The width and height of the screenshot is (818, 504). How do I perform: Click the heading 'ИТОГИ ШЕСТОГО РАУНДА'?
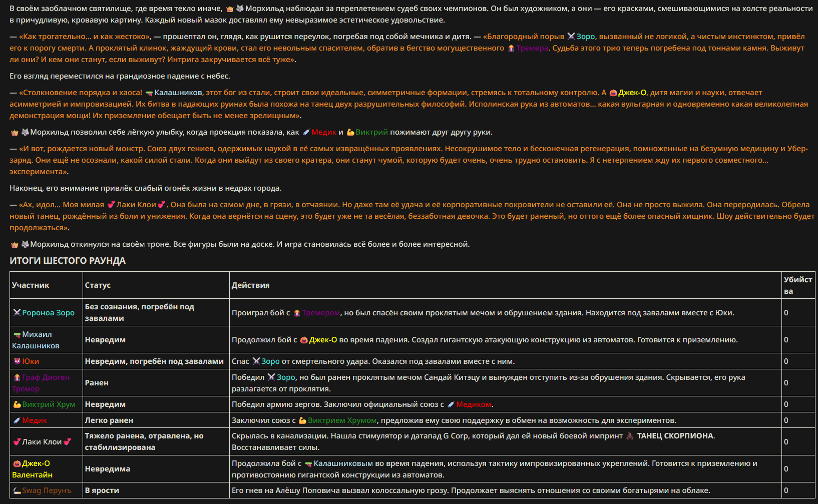(x=68, y=261)
